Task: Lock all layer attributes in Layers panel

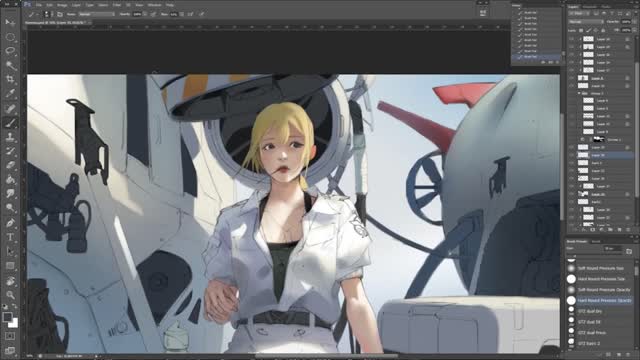Action: pyautogui.click(x=603, y=30)
